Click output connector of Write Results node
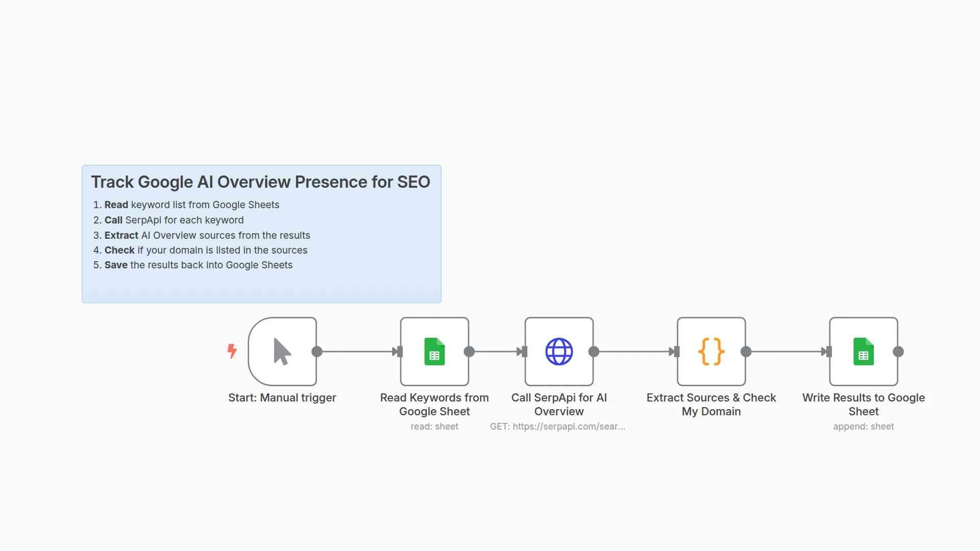 coord(898,352)
